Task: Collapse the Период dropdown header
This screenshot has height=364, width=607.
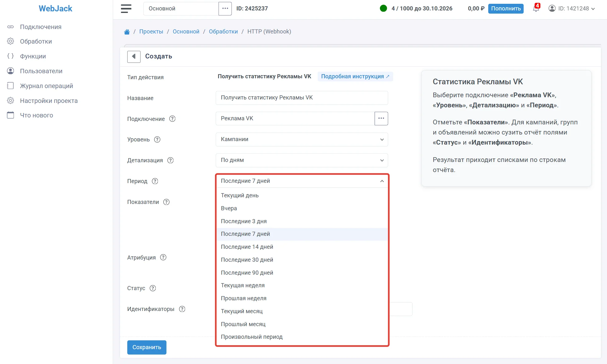Action: [x=302, y=181]
